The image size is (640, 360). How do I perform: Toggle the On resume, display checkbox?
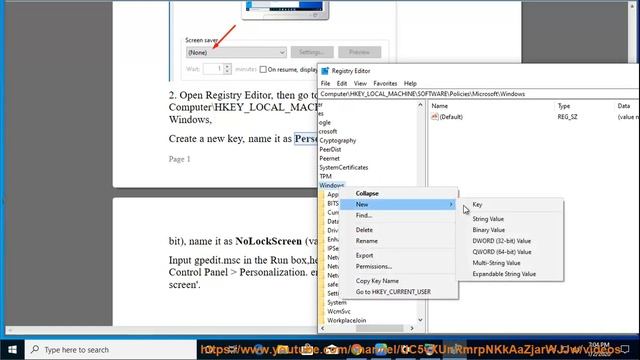pyautogui.click(x=263, y=69)
